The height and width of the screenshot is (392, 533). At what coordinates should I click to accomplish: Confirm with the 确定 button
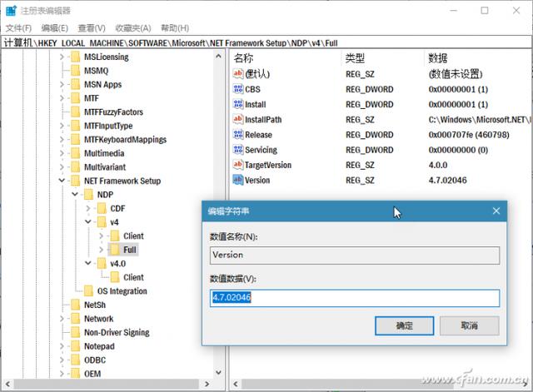tap(404, 325)
